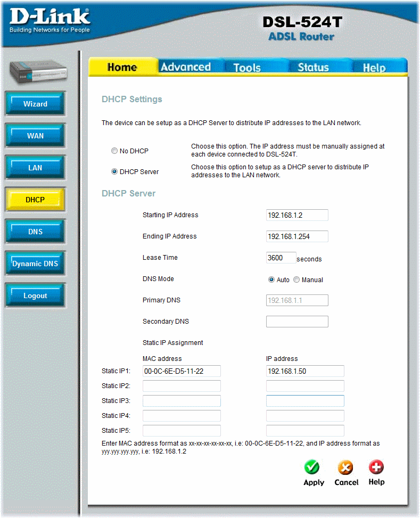The image size is (420, 518).
Task: Click the Static IP Assignment label
Action: [173, 343]
